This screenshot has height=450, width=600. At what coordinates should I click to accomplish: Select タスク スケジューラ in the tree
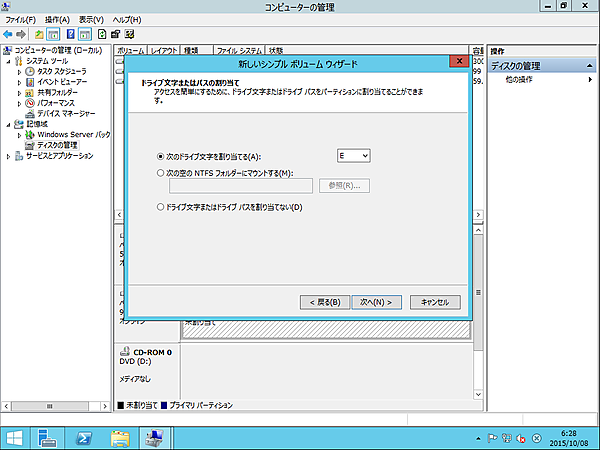click(x=62, y=72)
